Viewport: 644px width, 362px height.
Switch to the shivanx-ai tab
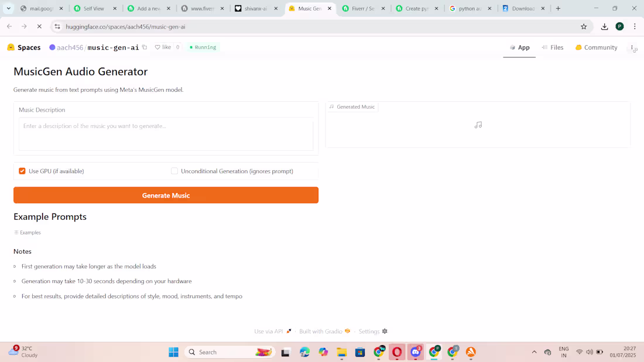pos(255,8)
